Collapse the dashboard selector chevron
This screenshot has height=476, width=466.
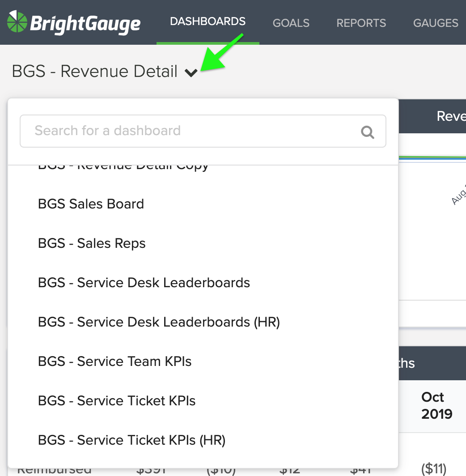[x=191, y=73]
